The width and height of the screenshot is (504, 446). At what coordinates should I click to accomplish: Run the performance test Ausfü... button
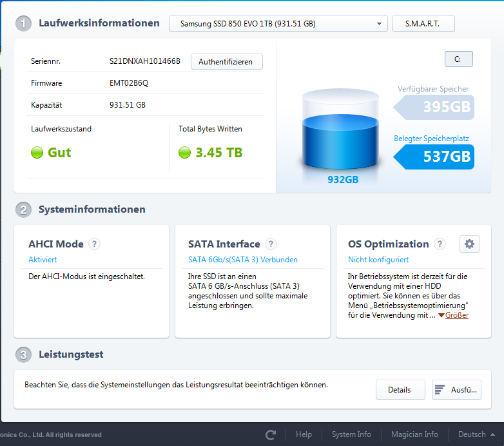[x=456, y=390]
